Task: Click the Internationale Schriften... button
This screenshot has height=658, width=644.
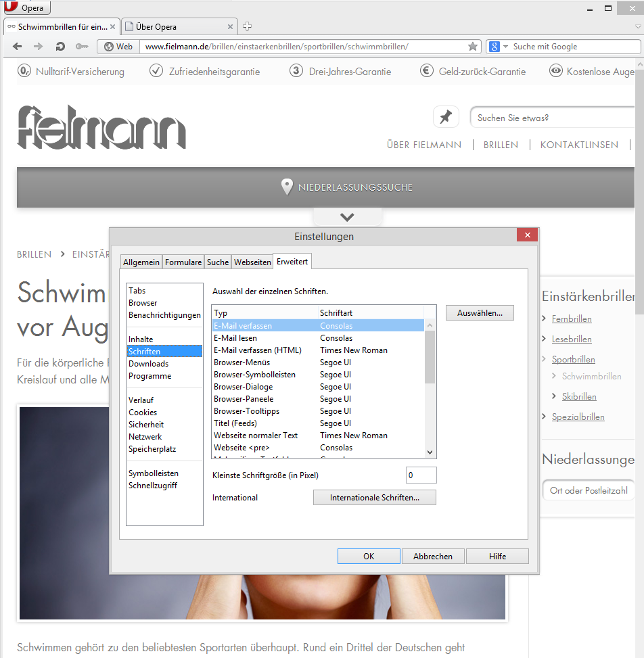Action: [x=375, y=497]
